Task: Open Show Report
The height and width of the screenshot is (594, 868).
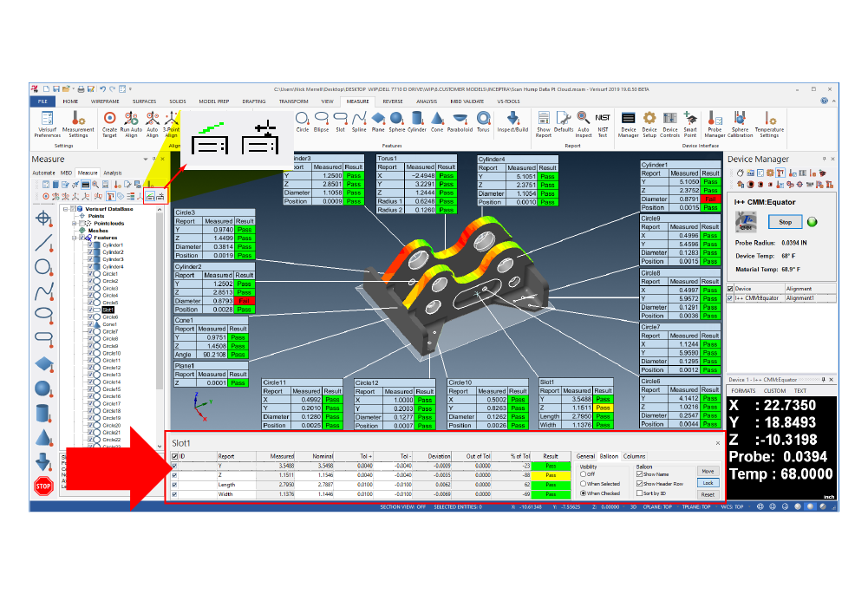Action: 544,124
